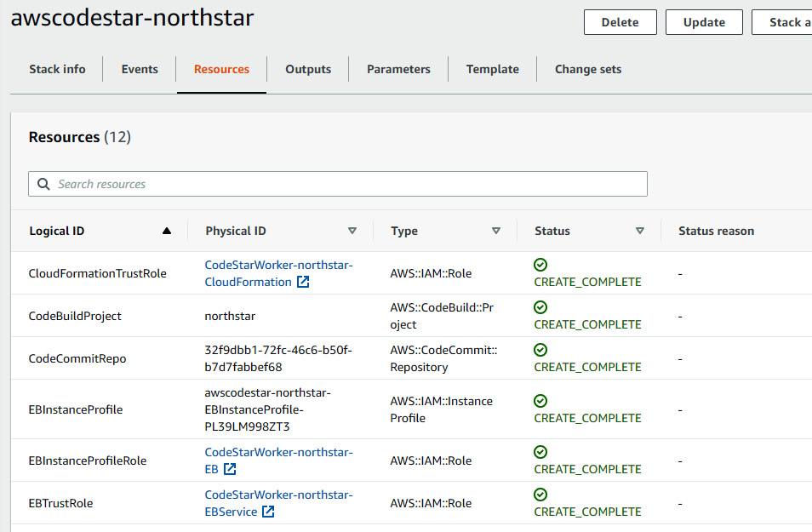This screenshot has height=532, width=812.
Task: Click CREATE_COMPLETE status for CodeCommitRepo
Action: [588, 367]
